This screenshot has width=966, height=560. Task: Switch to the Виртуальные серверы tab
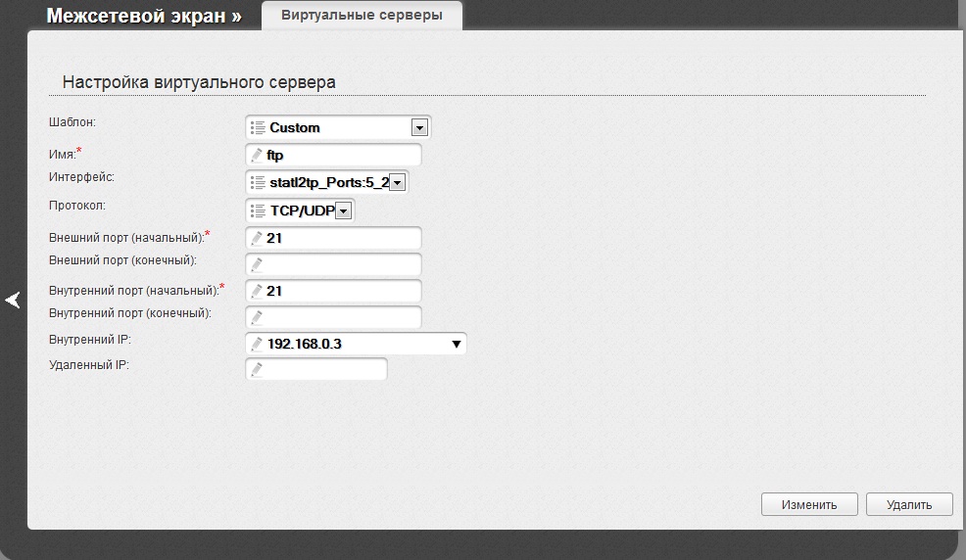(x=362, y=16)
